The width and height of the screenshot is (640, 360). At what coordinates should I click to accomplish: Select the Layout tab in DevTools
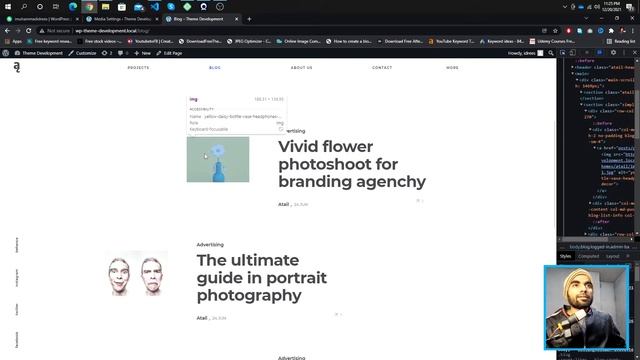pos(613,256)
